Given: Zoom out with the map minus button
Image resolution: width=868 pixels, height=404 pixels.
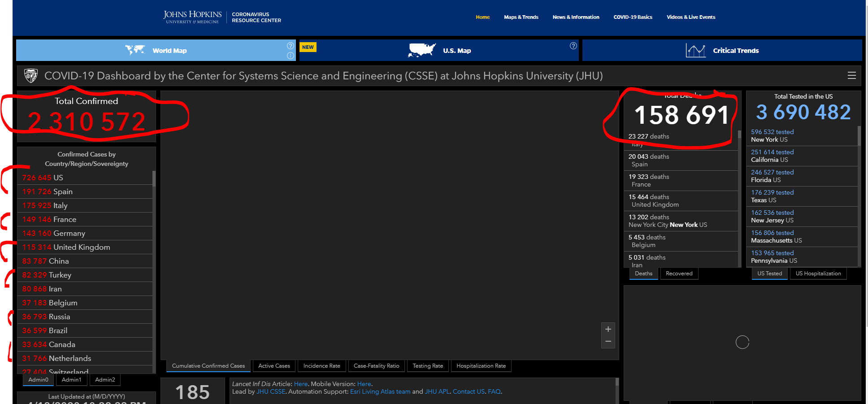Looking at the screenshot, I should [608, 342].
